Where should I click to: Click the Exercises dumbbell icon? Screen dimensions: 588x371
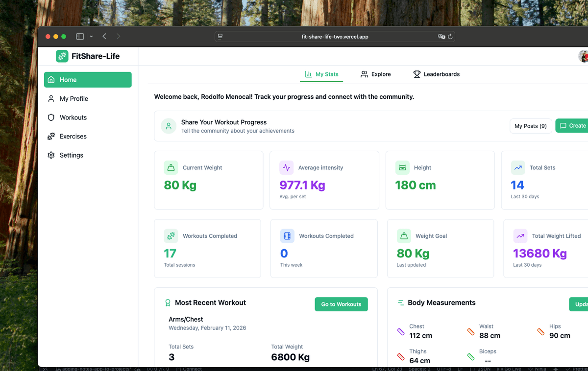pyautogui.click(x=51, y=136)
